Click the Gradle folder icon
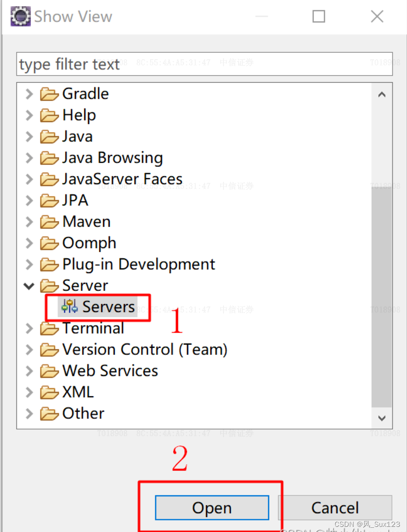Image resolution: width=407 pixels, height=532 pixels. pos(49,94)
